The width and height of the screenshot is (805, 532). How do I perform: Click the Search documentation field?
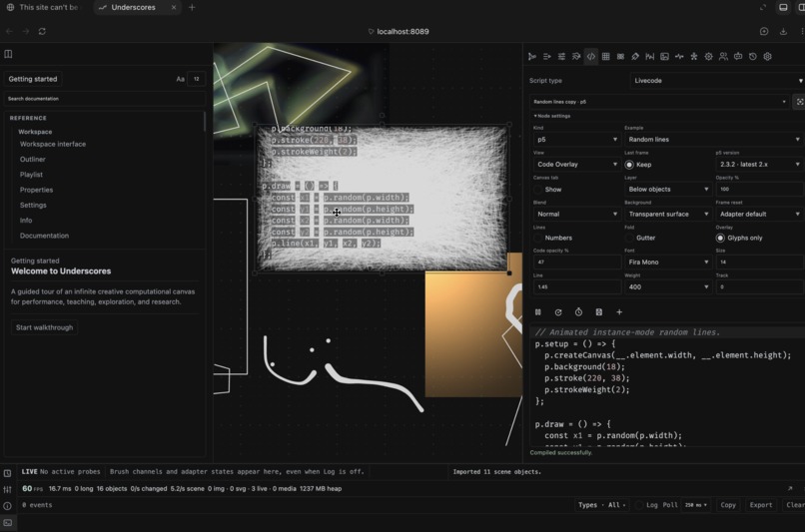(104, 99)
